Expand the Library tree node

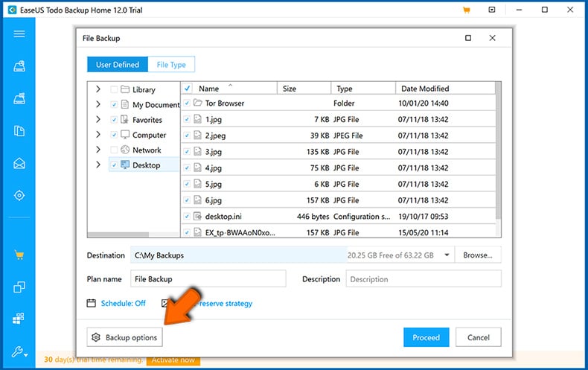point(98,89)
